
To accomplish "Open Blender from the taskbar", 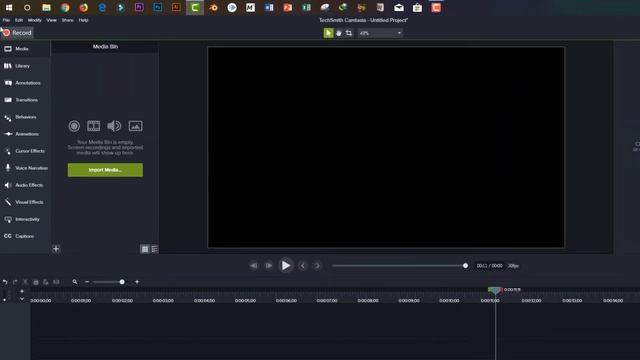I will click(x=213, y=7).
